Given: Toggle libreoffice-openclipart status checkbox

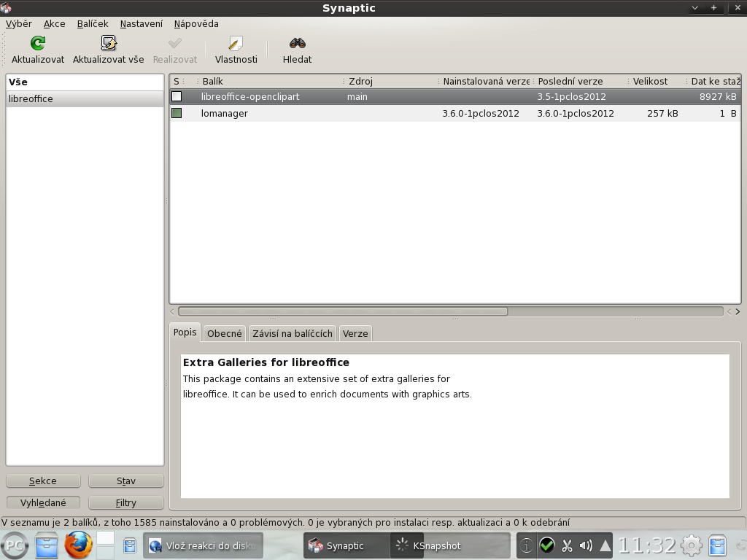Looking at the screenshot, I should pos(177,97).
